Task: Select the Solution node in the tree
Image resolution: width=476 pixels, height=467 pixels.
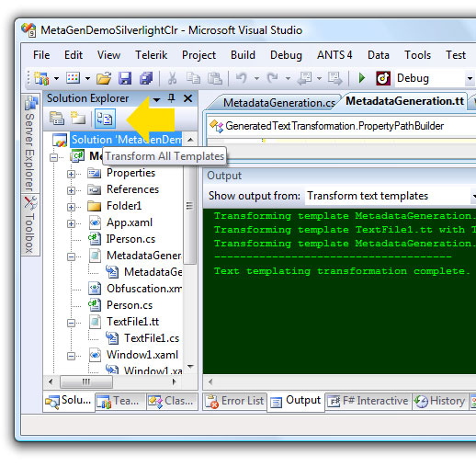Action: click(126, 140)
